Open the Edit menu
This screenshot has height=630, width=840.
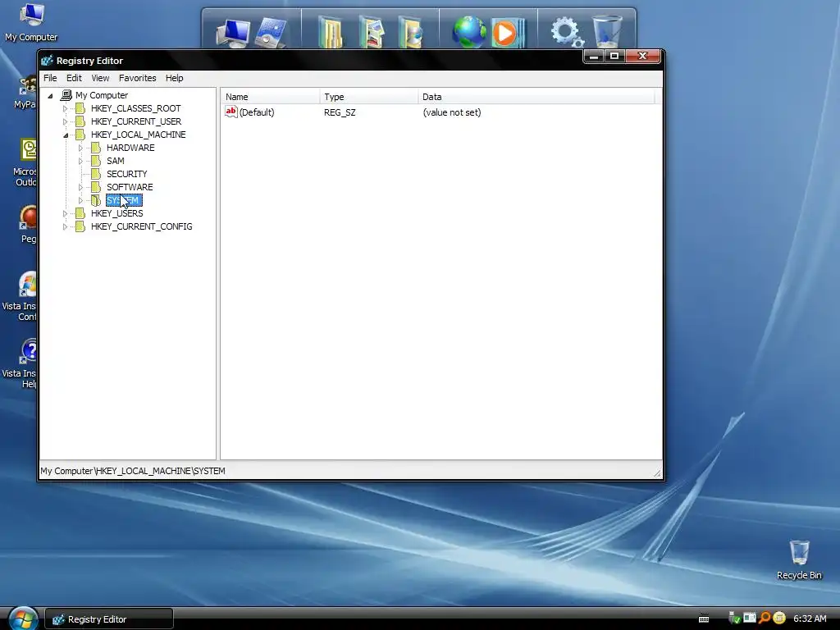(x=74, y=78)
